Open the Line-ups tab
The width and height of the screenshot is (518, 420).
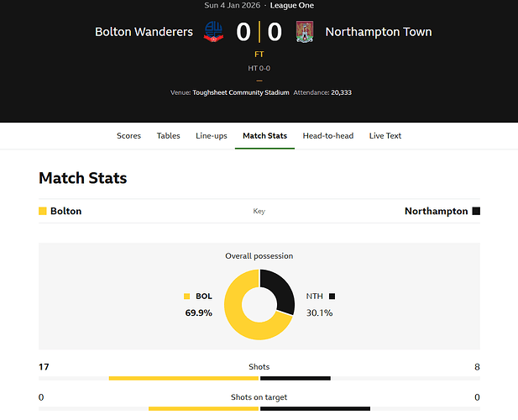coord(211,136)
